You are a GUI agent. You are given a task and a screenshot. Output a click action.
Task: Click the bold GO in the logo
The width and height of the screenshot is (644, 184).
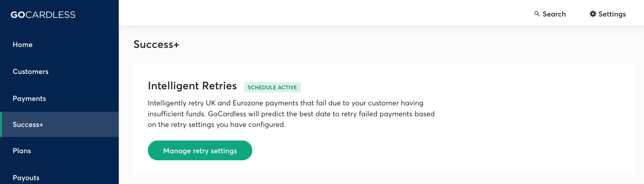18,15
